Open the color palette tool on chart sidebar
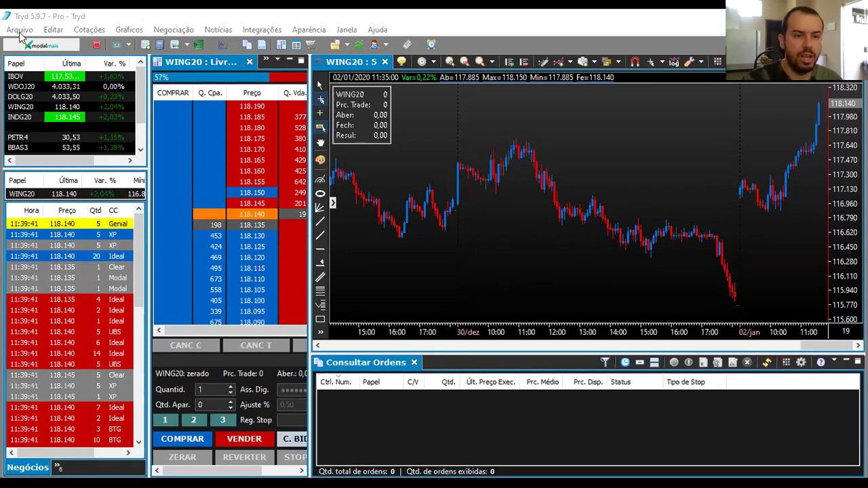Viewport: 868px width, 488px height. click(320, 160)
